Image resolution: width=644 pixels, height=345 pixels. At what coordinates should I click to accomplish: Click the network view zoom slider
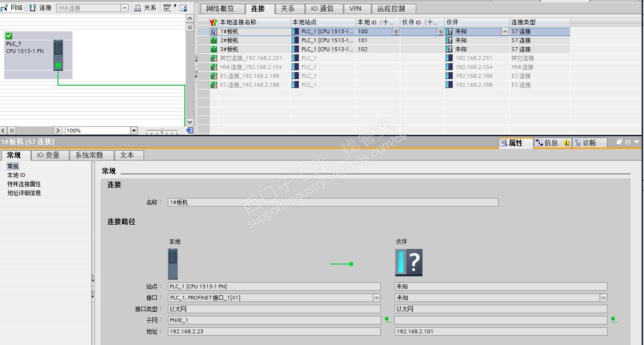(x=162, y=131)
